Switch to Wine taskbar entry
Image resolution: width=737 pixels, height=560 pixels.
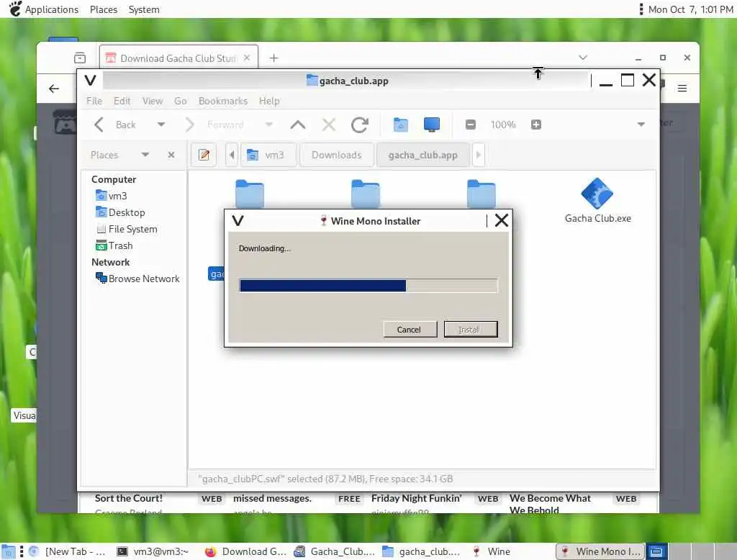coord(492,551)
